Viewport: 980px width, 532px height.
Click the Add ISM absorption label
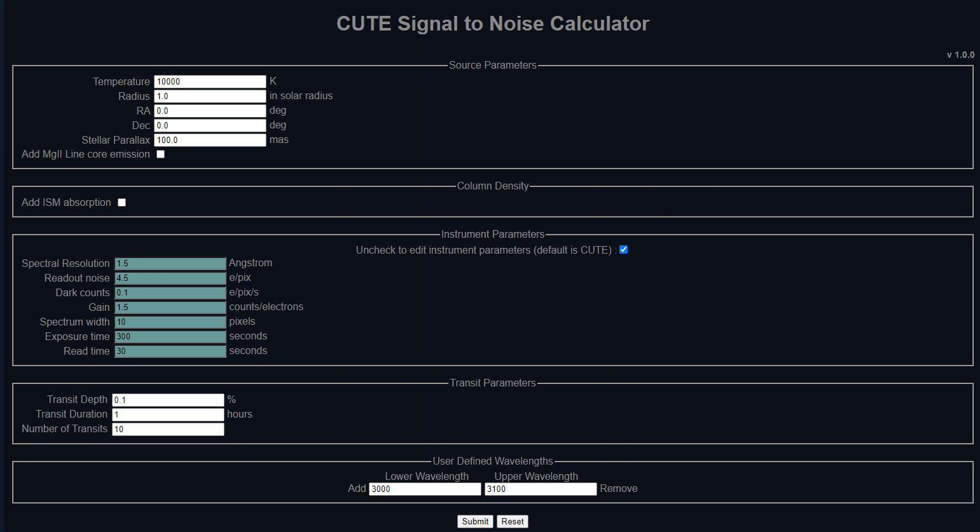[66, 202]
